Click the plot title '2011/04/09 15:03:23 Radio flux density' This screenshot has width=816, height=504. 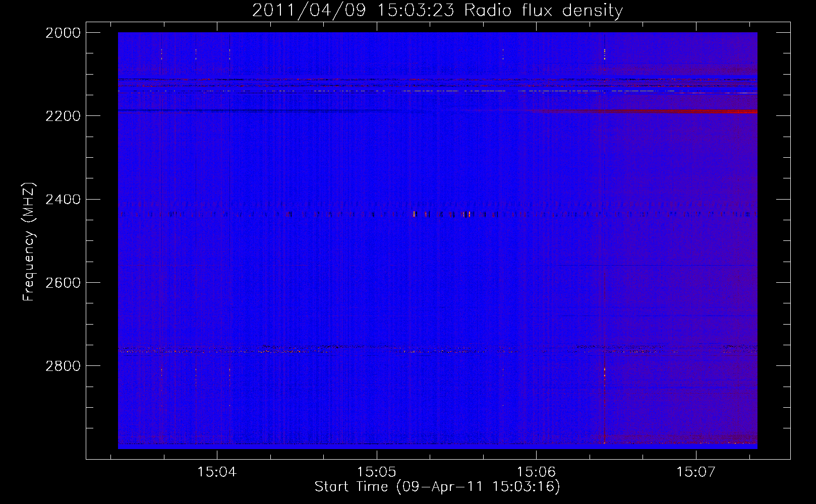tap(437, 10)
